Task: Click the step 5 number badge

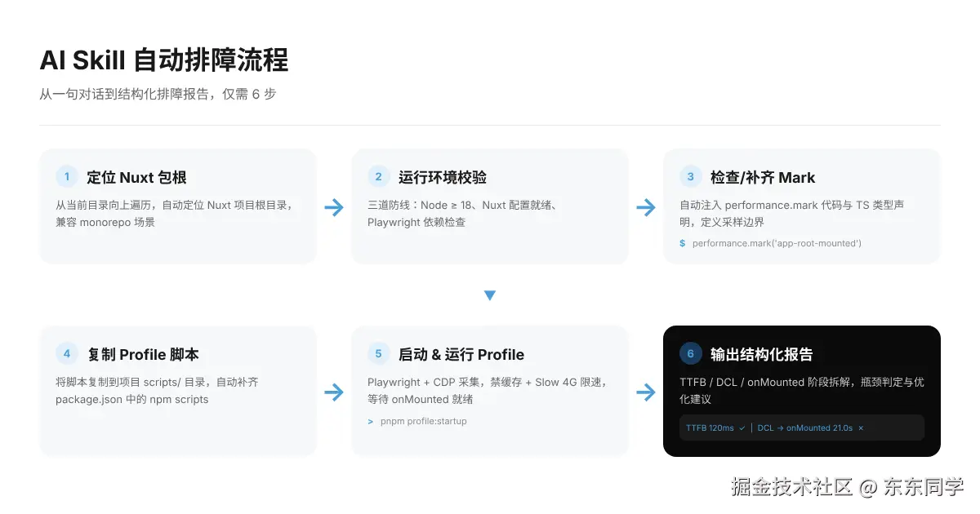Action: (379, 354)
